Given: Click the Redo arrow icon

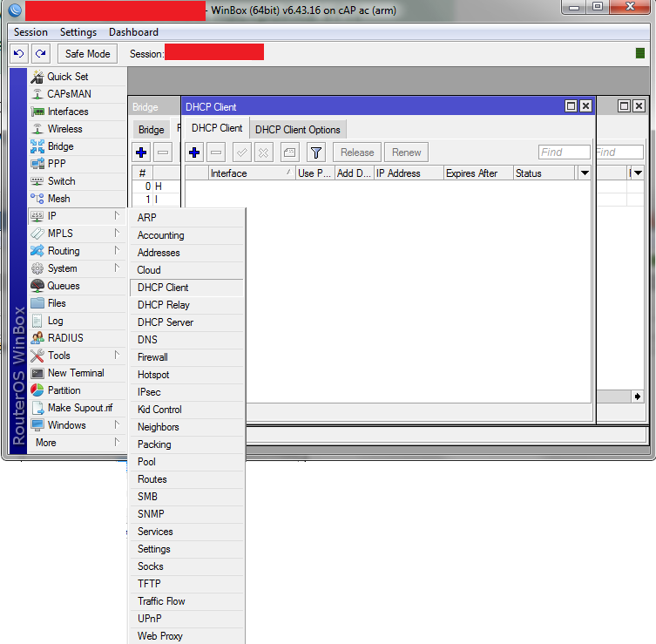Looking at the screenshot, I should point(41,53).
